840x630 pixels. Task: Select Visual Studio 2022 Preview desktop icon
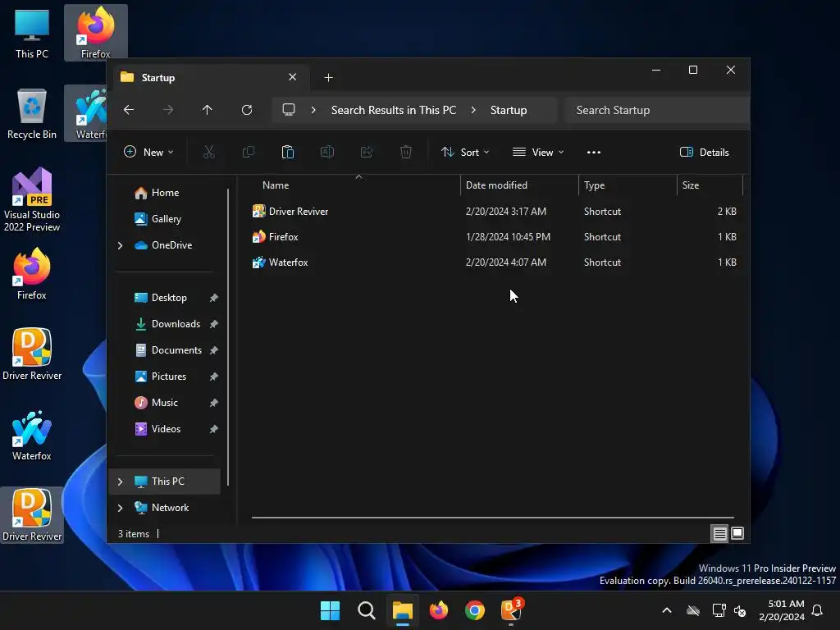[32, 200]
